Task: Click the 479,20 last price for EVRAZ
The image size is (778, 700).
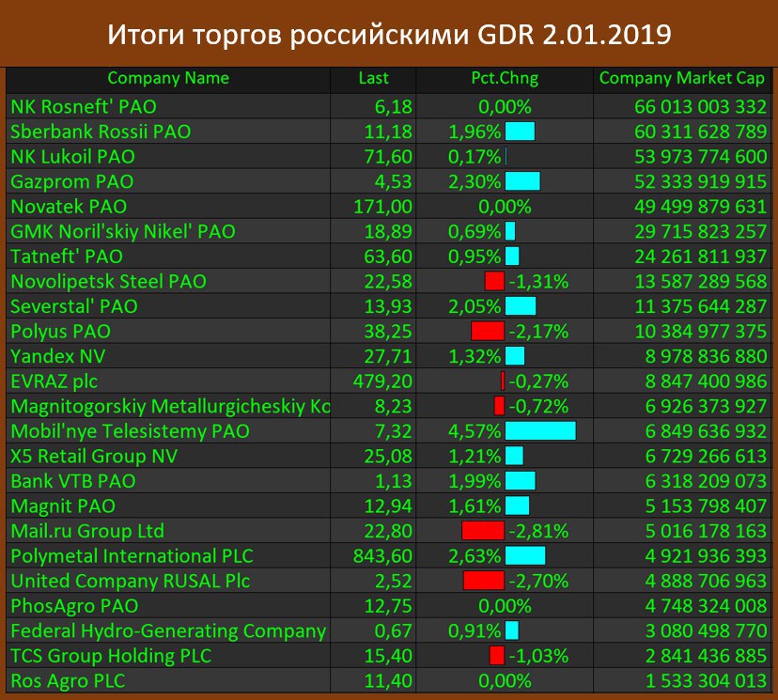Action: coord(382,381)
